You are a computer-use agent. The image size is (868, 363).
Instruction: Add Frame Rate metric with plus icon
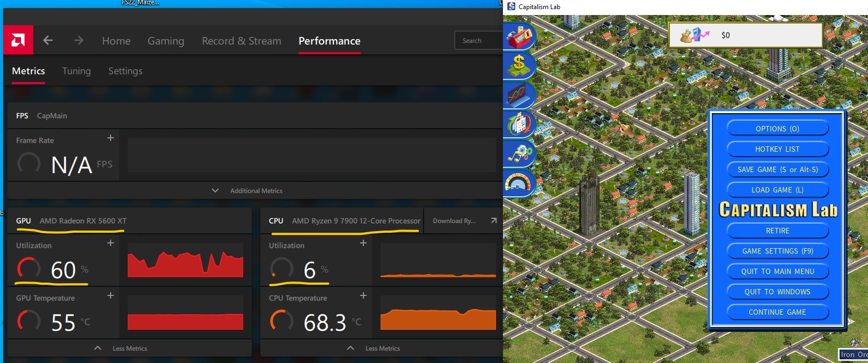click(x=111, y=138)
